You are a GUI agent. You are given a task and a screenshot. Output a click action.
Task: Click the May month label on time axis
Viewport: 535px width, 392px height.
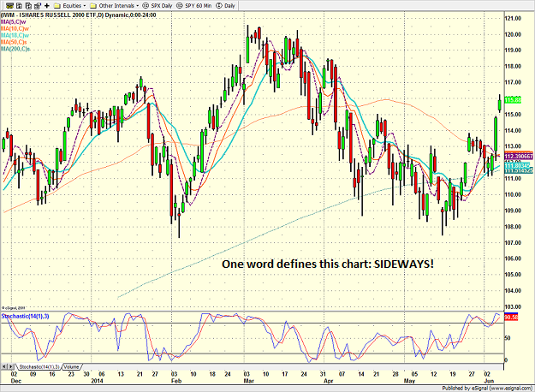point(409,381)
